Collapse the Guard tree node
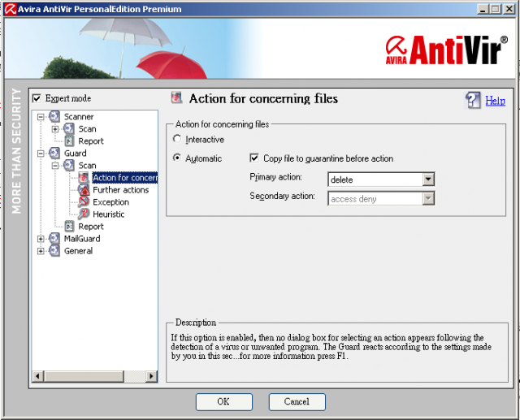This screenshot has width=520, height=420. (41, 154)
